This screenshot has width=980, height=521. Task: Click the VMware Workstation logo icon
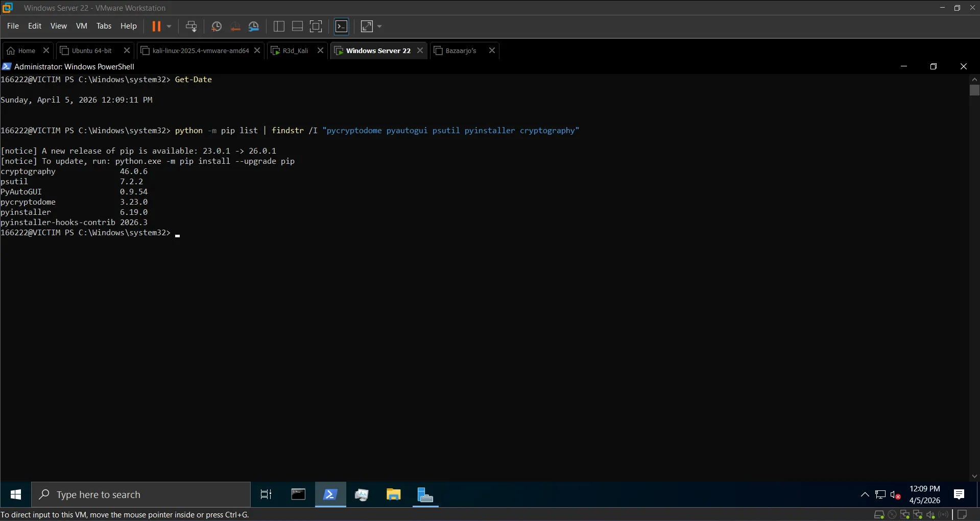pos(8,8)
